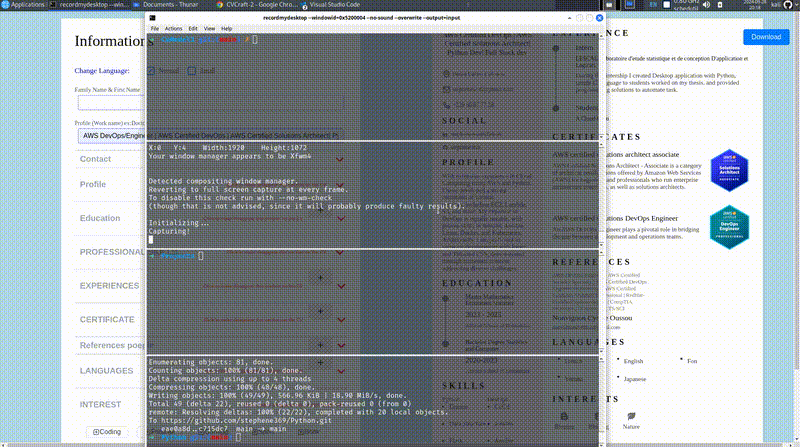Click the Informations page heading

pos(114,41)
